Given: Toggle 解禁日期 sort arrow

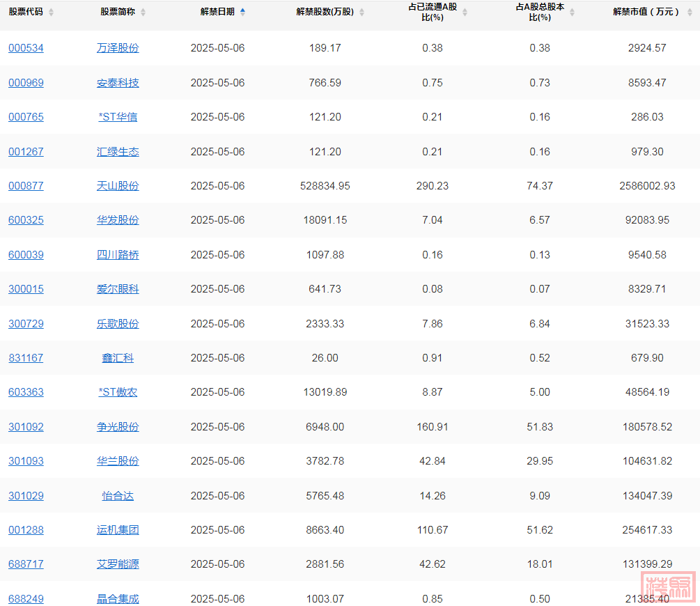Looking at the screenshot, I should pos(242,12).
